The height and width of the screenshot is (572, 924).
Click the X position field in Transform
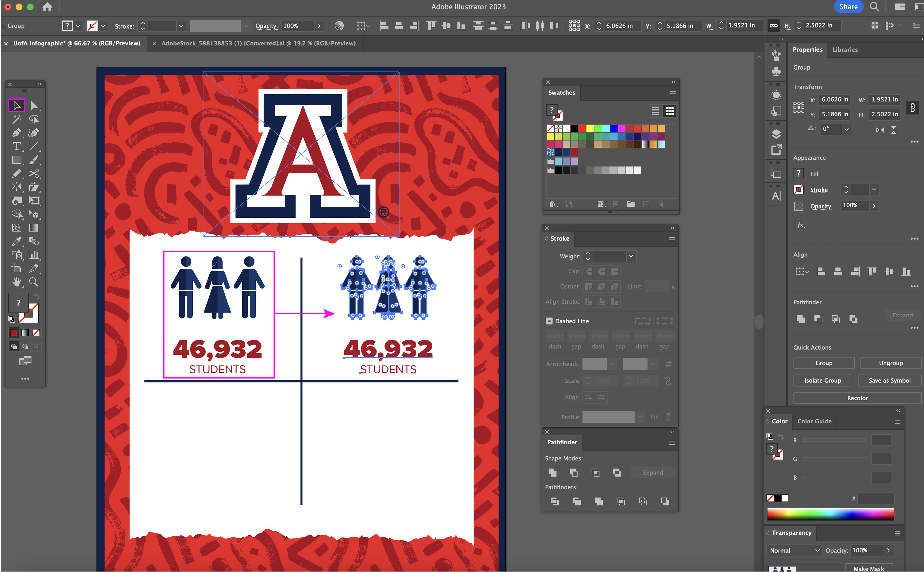click(x=834, y=100)
